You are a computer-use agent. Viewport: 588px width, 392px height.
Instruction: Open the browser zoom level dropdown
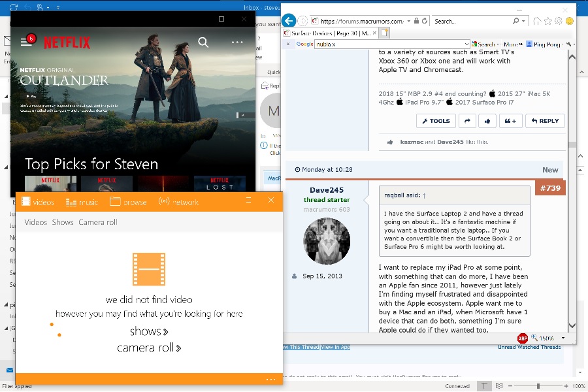(563, 338)
